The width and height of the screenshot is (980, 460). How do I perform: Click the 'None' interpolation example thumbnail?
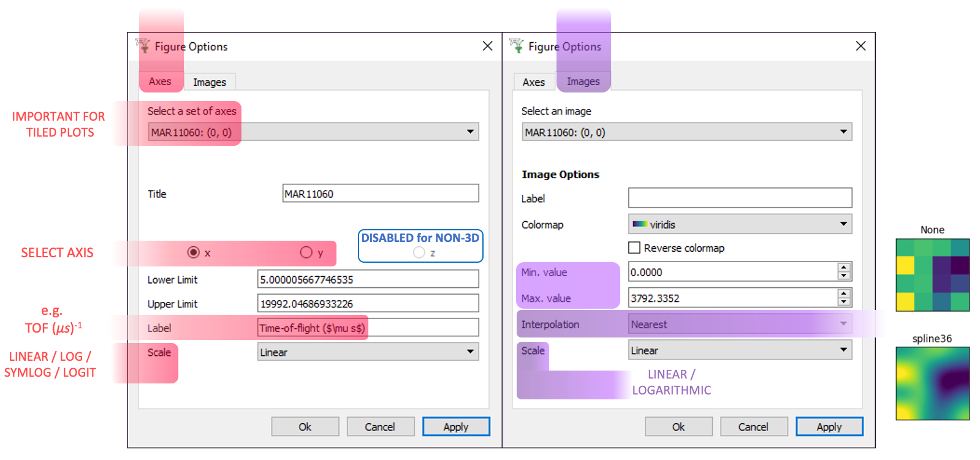tap(932, 275)
